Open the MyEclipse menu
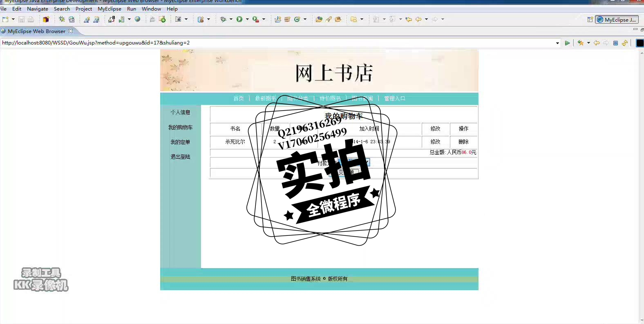 [x=110, y=9]
